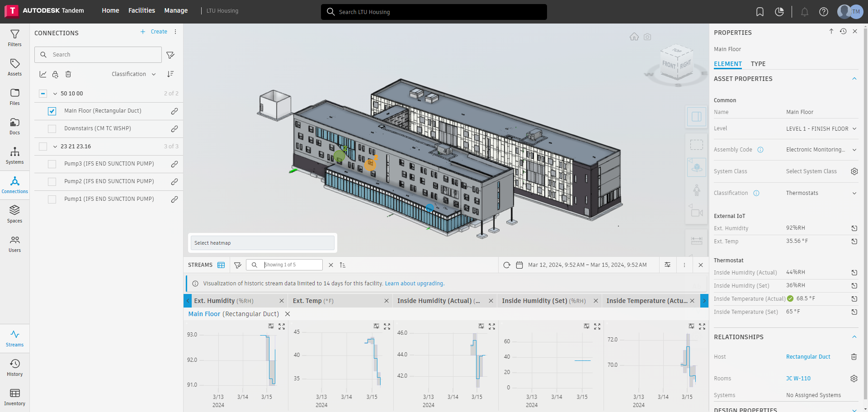Select the green sensor marker on the building
The image size is (868, 412).
pos(339,156)
